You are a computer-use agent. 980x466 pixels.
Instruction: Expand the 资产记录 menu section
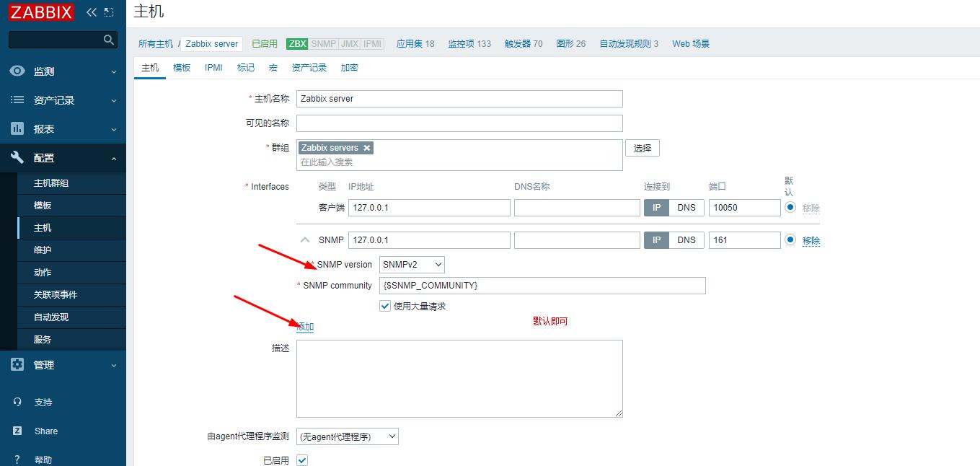114,101
